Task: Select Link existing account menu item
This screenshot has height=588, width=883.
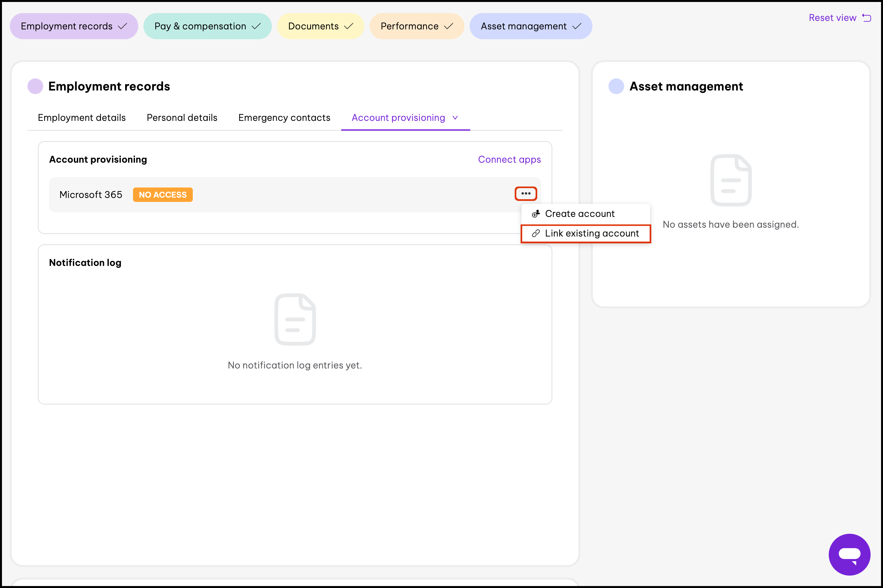Action: click(591, 233)
